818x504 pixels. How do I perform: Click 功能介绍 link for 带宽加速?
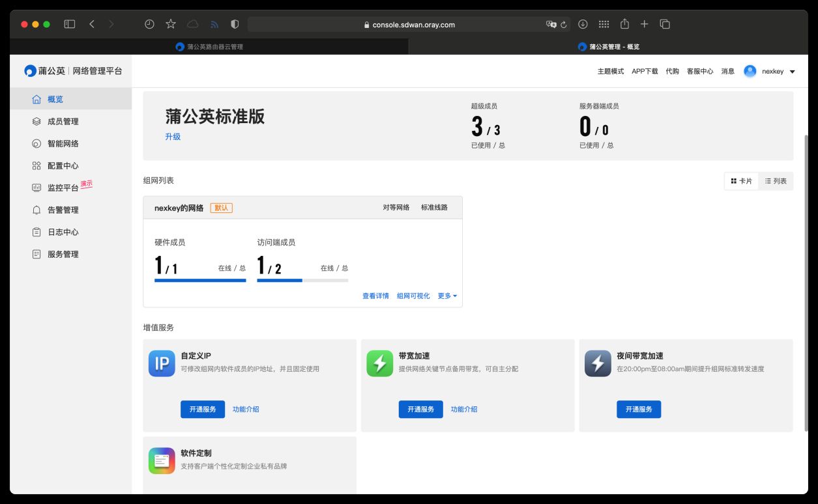tap(464, 410)
